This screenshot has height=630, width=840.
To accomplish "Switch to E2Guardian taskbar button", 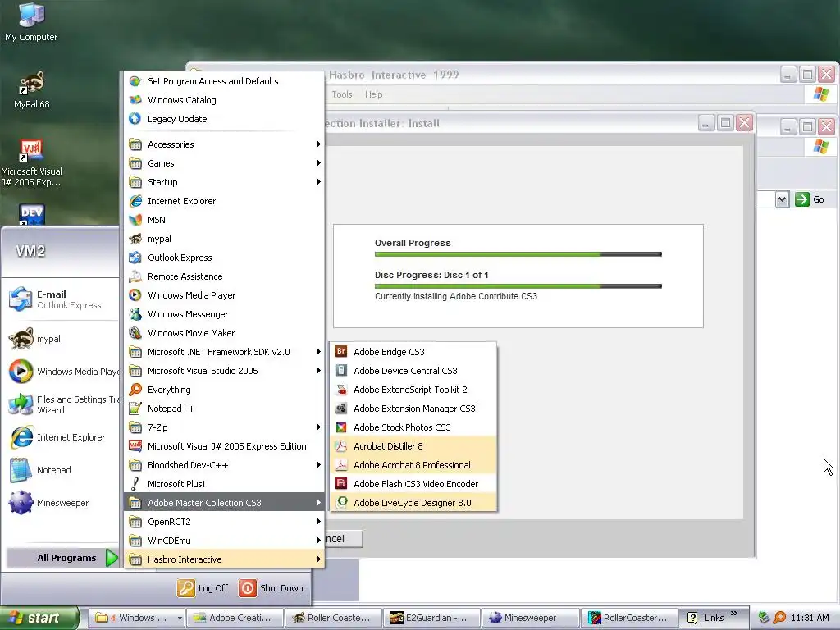I will (x=431, y=618).
